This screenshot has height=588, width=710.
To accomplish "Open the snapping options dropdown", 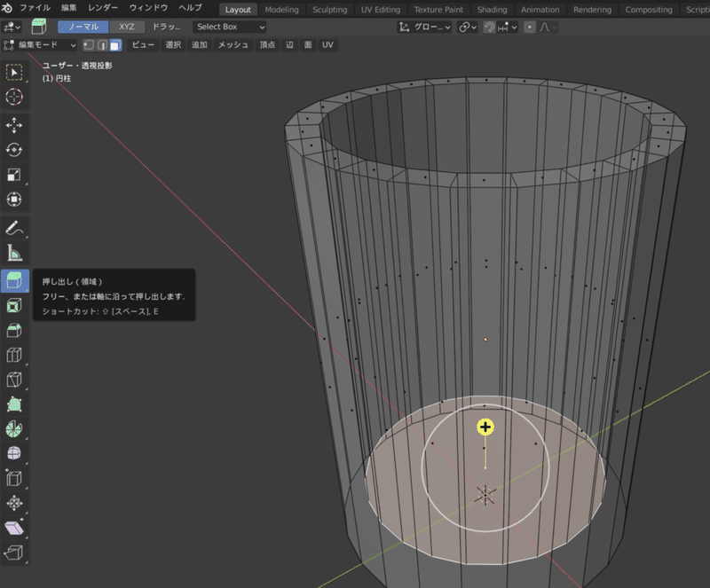I will pos(507,27).
